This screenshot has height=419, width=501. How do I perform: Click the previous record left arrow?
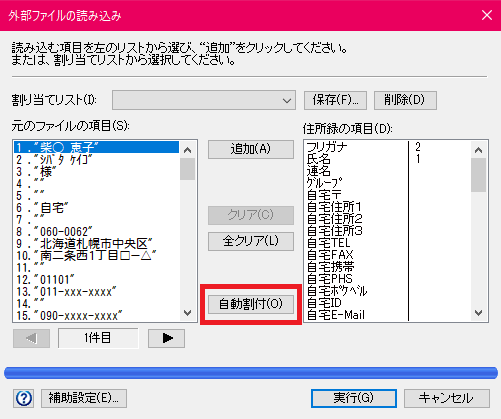pos(32,338)
